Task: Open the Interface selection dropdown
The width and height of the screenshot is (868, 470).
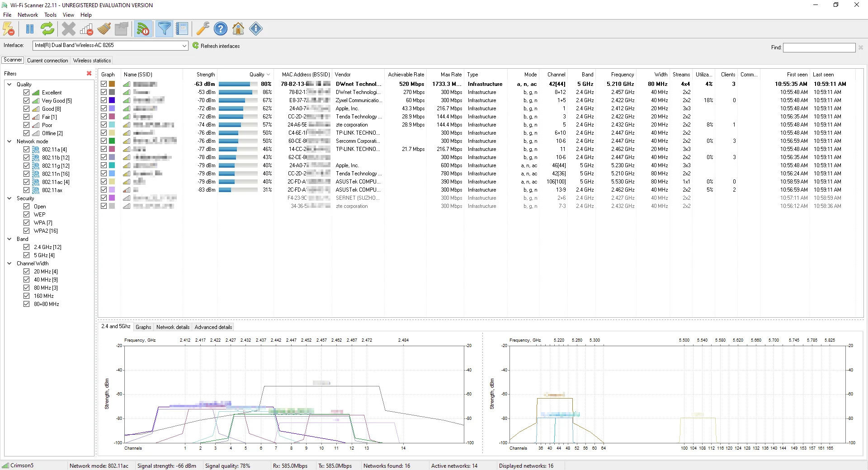Action: [x=184, y=45]
